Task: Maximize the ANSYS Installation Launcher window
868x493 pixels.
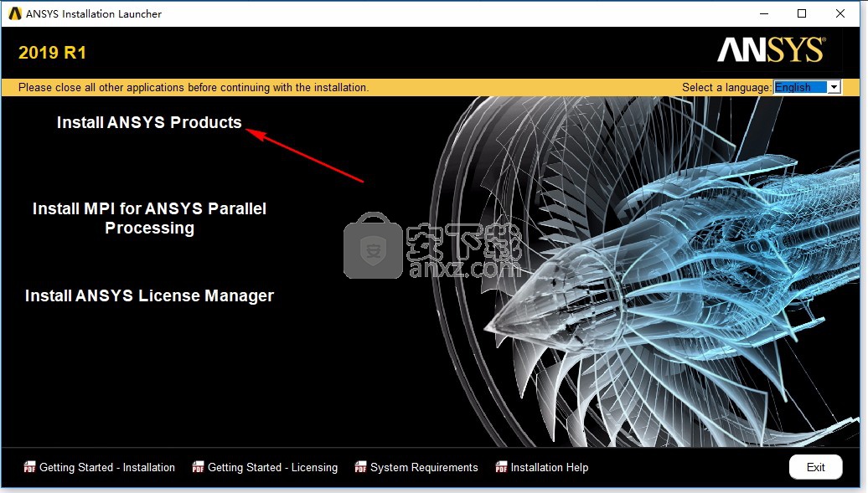Action: point(802,13)
